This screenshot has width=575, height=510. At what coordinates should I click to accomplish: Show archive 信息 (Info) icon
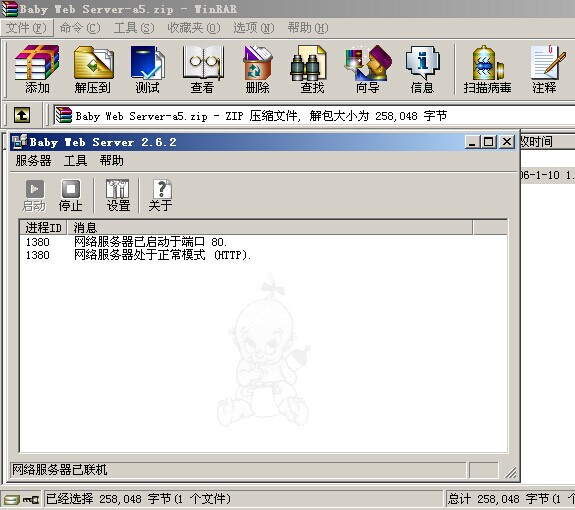tap(422, 69)
